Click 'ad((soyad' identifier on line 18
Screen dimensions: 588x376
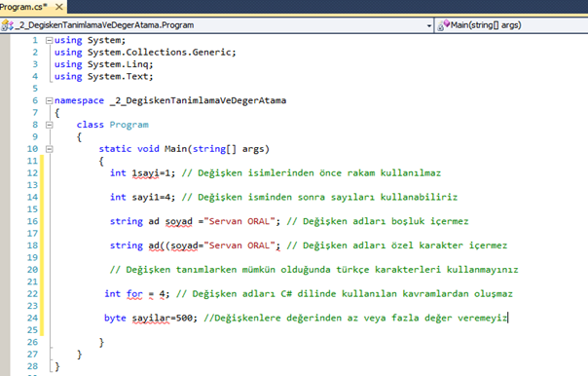click(173, 245)
